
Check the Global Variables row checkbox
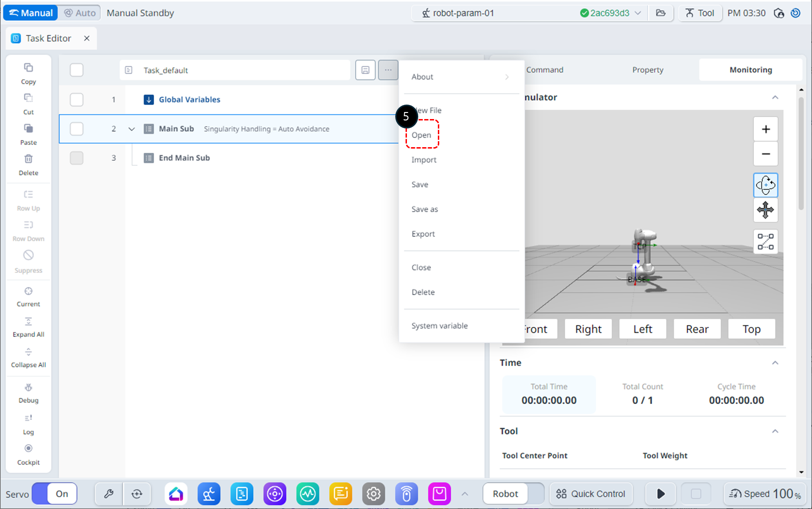[76, 99]
